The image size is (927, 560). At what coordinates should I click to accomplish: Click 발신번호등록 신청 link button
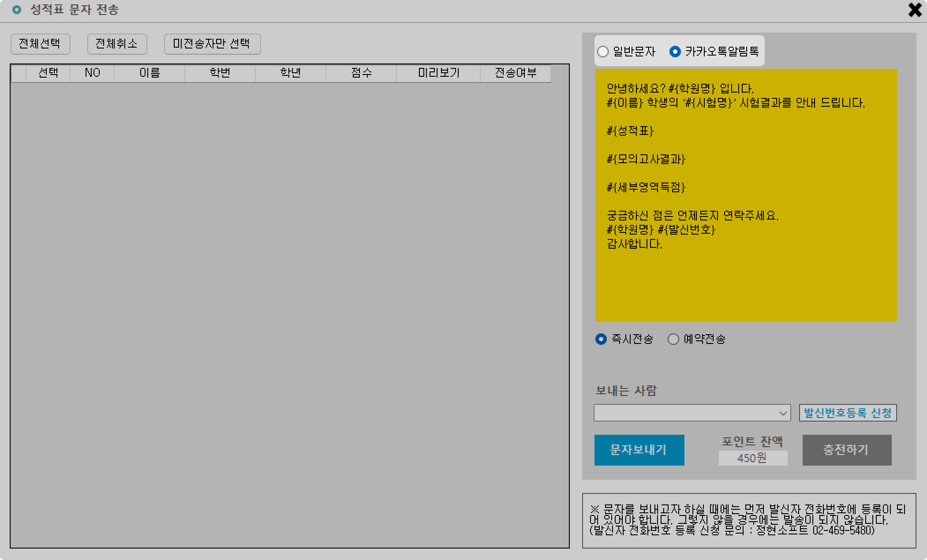[848, 413]
